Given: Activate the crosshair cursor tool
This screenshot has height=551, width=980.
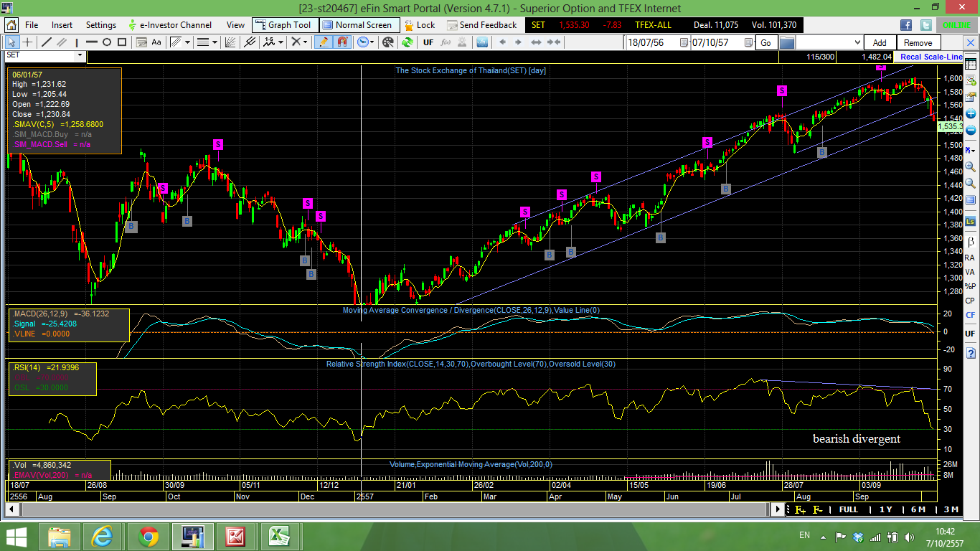Looking at the screenshot, I should click(x=27, y=42).
